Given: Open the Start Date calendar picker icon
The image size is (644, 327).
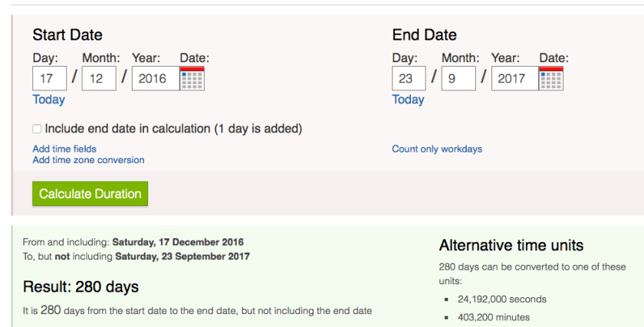Looking at the screenshot, I should [192, 78].
